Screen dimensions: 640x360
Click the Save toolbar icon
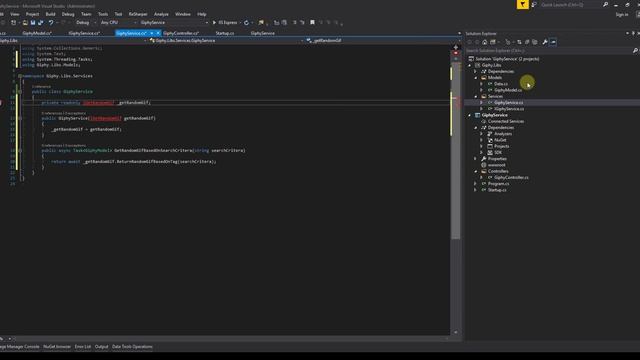[33, 22]
